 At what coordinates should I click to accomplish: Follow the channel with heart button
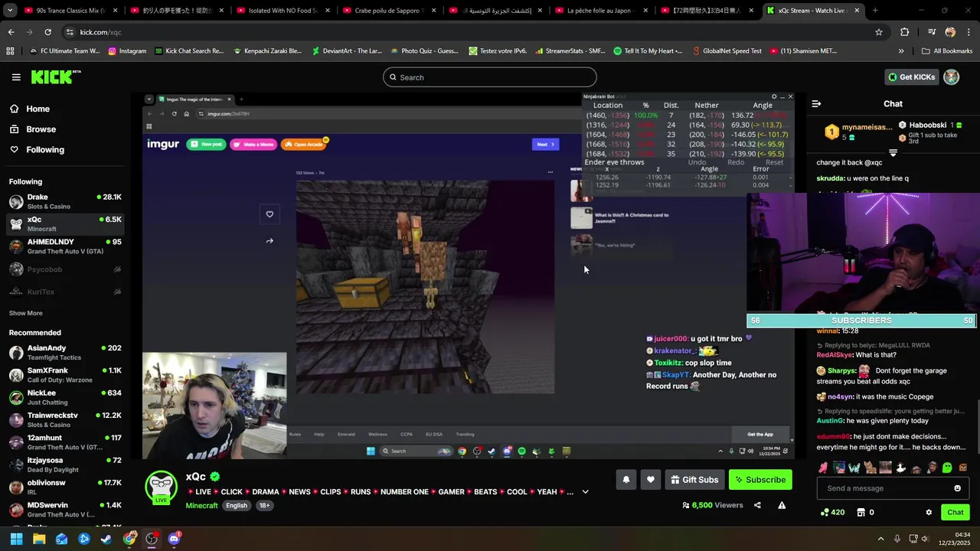click(651, 480)
